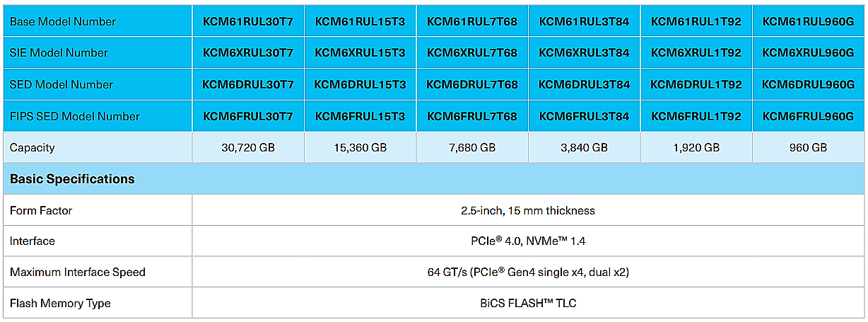The width and height of the screenshot is (868, 322).
Task: Select the KCM61RUL960G model cell
Action: pyautogui.click(x=809, y=21)
